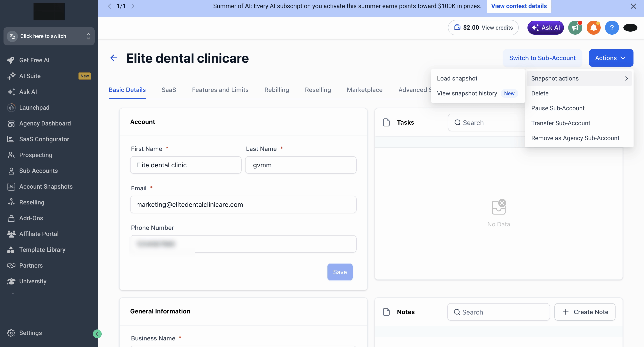Switch to Features and Limits tab
Screen dimensions: 644x347
tap(220, 90)
